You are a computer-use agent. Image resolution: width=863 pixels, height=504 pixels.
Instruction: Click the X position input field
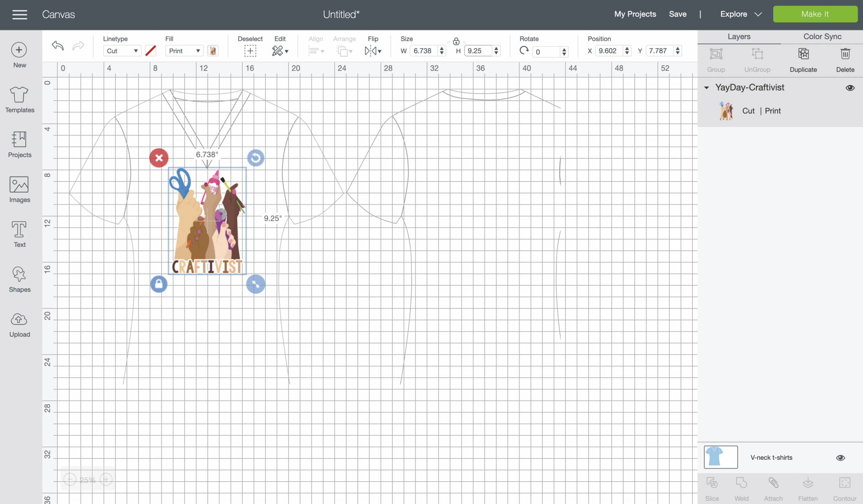point(610,51)
